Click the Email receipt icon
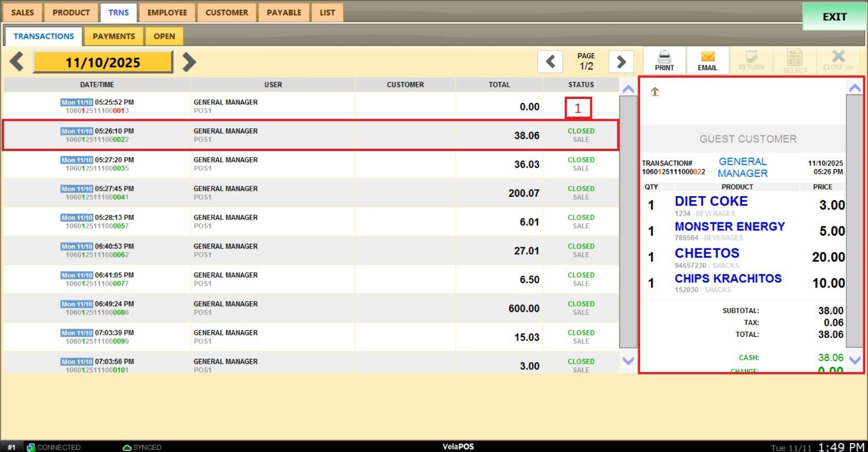Screen dimensions: 868x452 pyautogui.click(x=707, y=57)
